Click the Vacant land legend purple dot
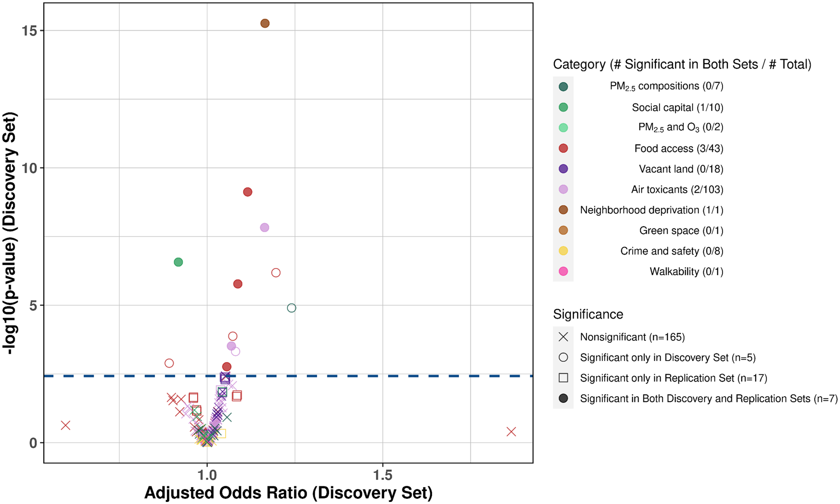This screenshot has width=840, height=504. point(563,169)
